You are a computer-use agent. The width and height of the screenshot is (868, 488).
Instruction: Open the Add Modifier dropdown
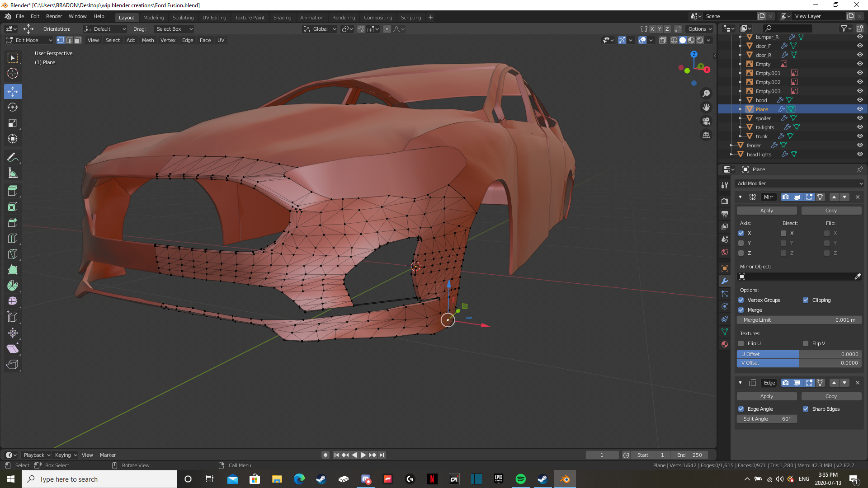(x=799, y=183)
